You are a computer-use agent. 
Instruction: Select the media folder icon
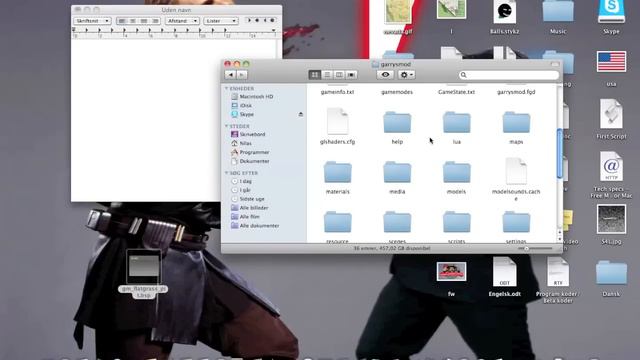pos(397,172)
